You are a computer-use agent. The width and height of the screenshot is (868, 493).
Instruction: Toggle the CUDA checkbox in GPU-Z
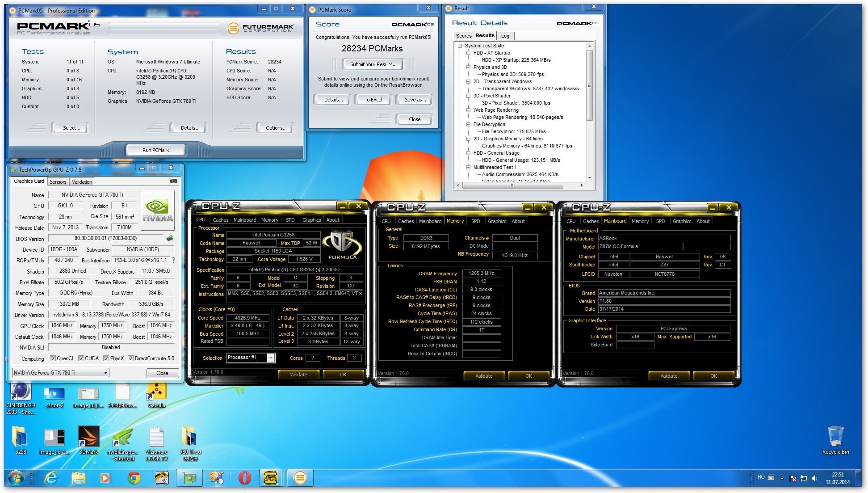[81, 358]
